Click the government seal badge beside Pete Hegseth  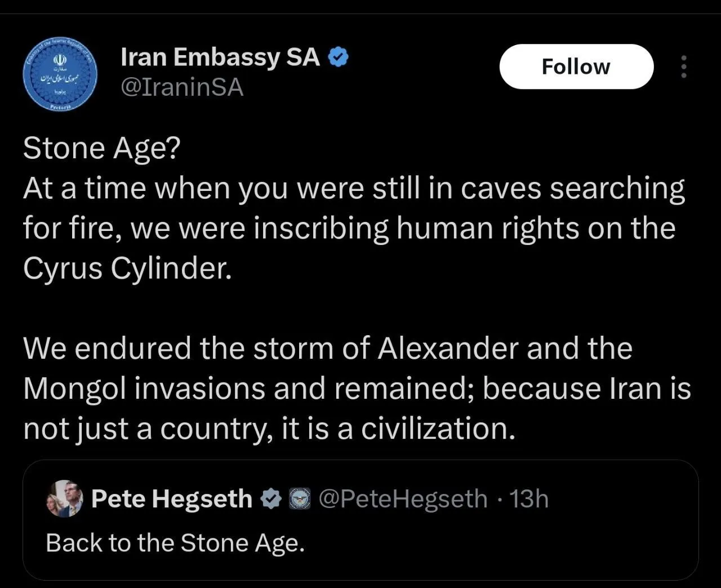[300, 499]
